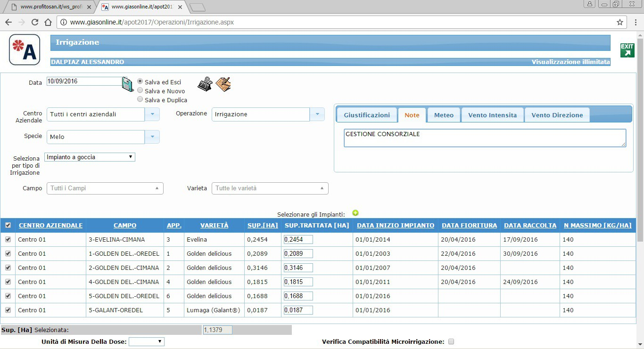Click the GIAS application logo
The height and width of the screenshot is (349, 644).
[x=25, y=50]
